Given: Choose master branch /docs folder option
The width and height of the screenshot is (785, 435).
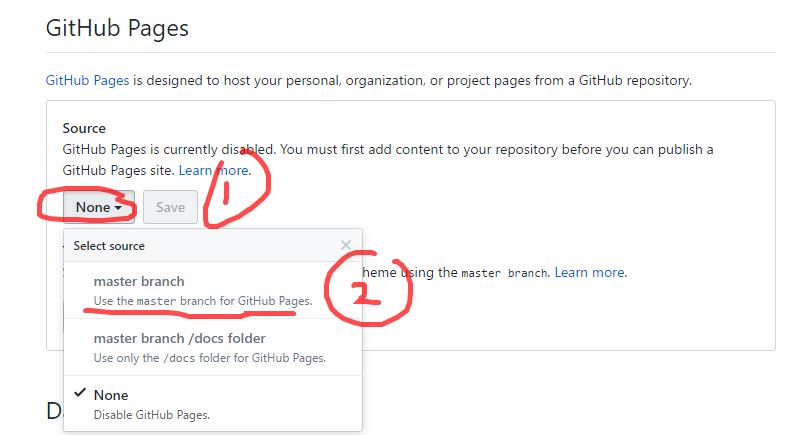Looking at the screenshot, I should (x=180, y=339).
